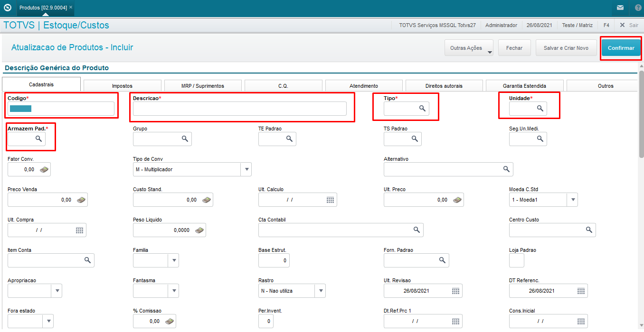Screen dimensions: 644x332
Task: Switch to the C.Q. tab
Action: coord(283,86)
